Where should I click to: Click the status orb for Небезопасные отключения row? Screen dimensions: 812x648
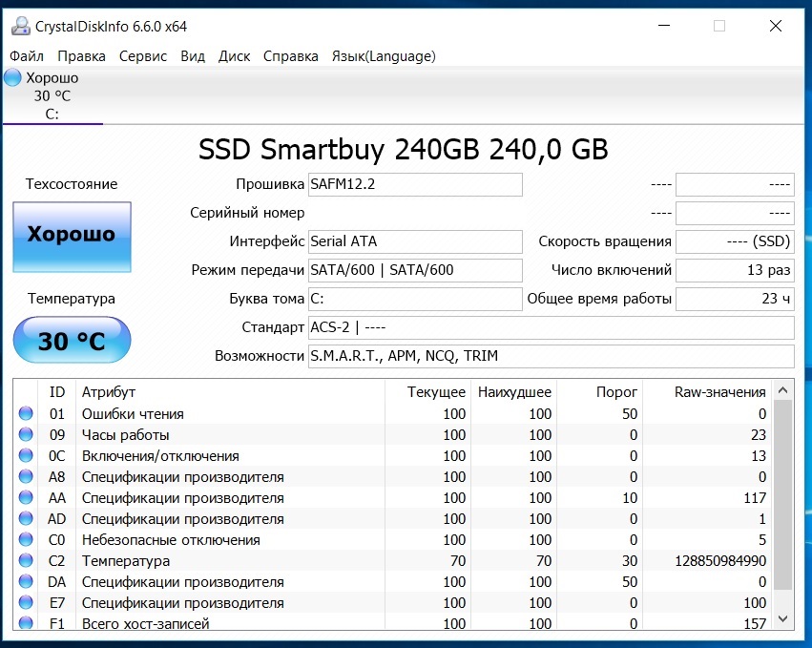coord(25,540)
